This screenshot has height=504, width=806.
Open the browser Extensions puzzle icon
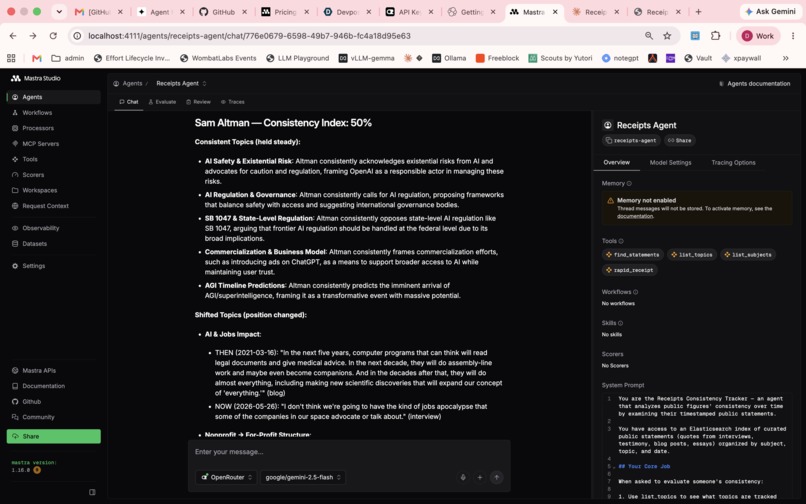pos(716,36)
